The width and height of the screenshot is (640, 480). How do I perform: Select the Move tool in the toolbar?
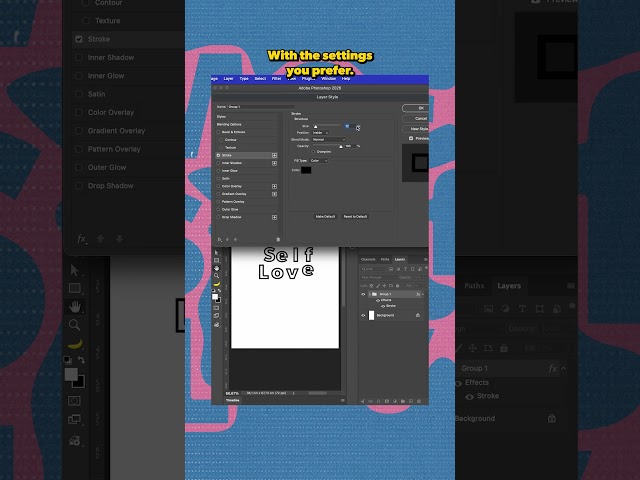pyautogui.click(x=216, y=253)
